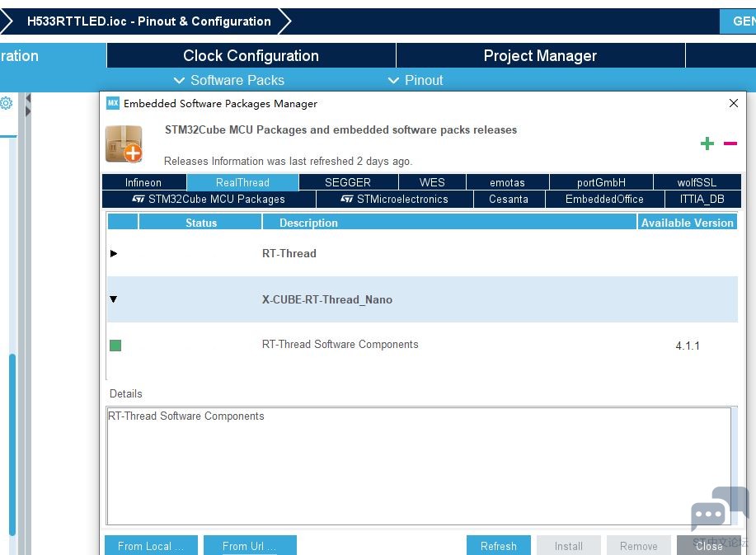The width and height of the screenshot is (756, 555).
Task: Toggle the green checkbox for version 4.1.1
Action: click(115, 346)
